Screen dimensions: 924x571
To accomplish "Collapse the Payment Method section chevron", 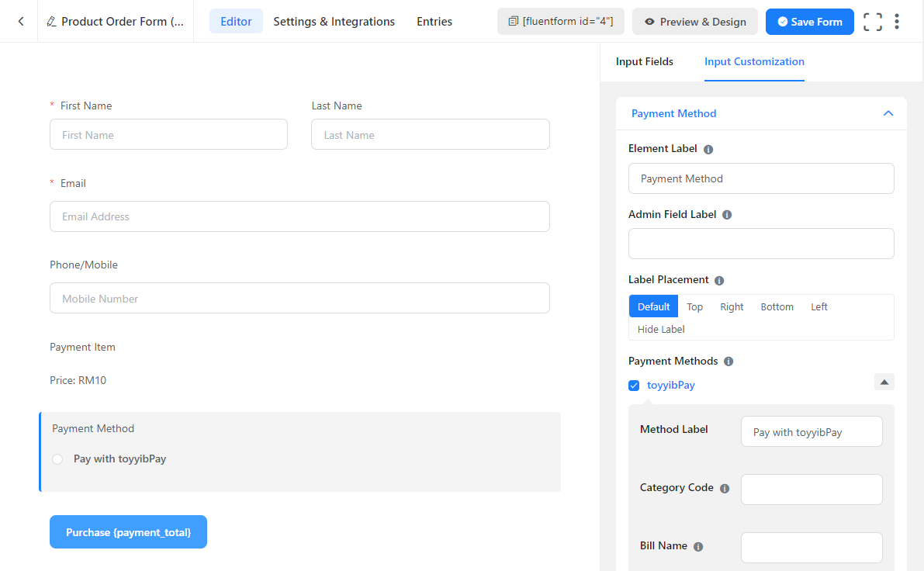I will click(x=888, y=113).
